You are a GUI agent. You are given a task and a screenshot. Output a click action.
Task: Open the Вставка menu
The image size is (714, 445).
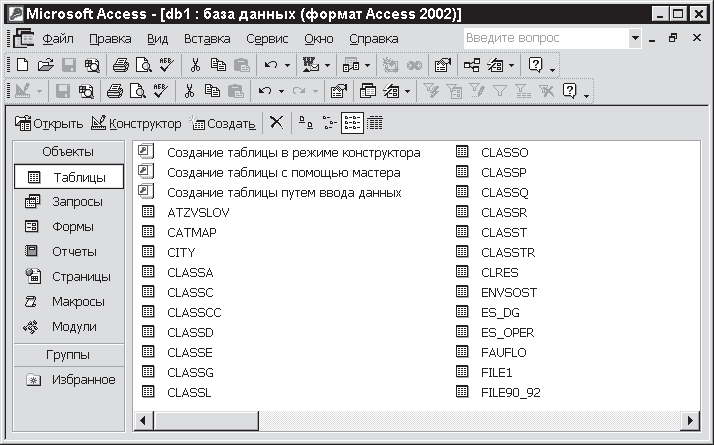pos(207,38)
